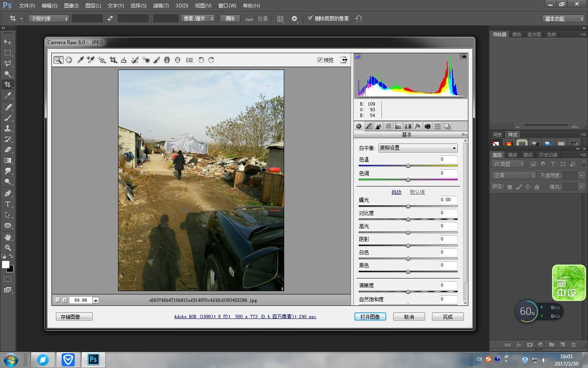588x368 pixels.
Task: Toggle lock position in Layers panel
Action: [x=528, y=187]
